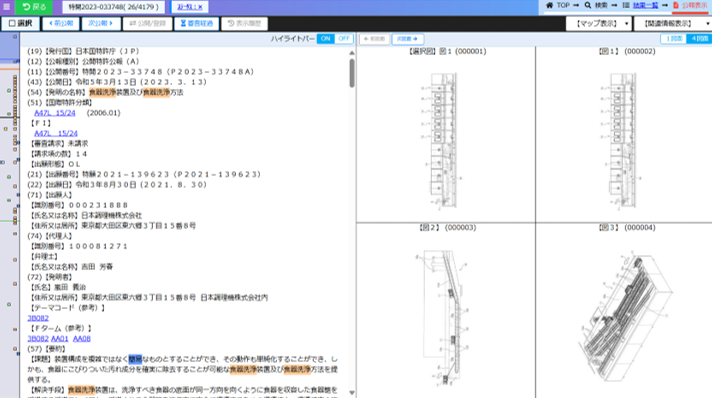Open the hamburger menu icon

pyautogui.click(x=7, y=6)
